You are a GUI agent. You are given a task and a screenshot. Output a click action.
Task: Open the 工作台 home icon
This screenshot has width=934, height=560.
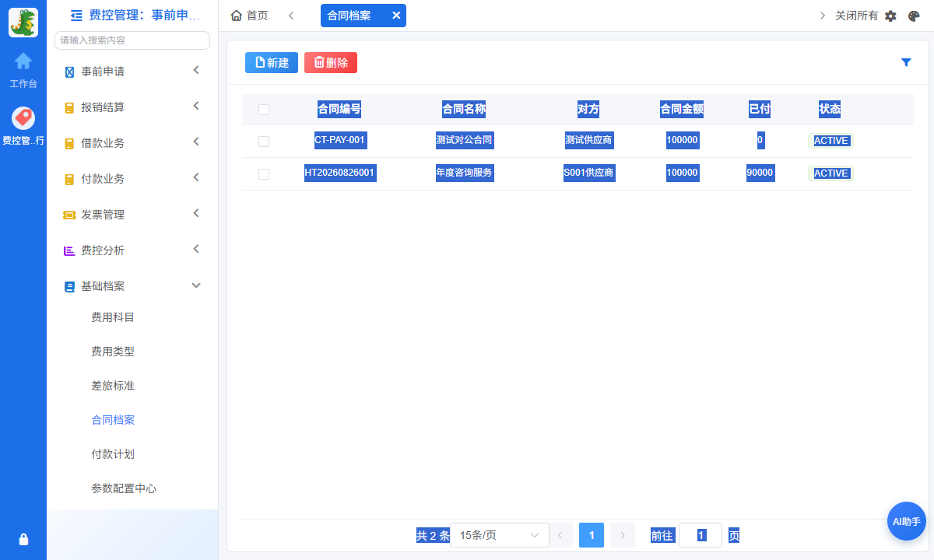23,61
